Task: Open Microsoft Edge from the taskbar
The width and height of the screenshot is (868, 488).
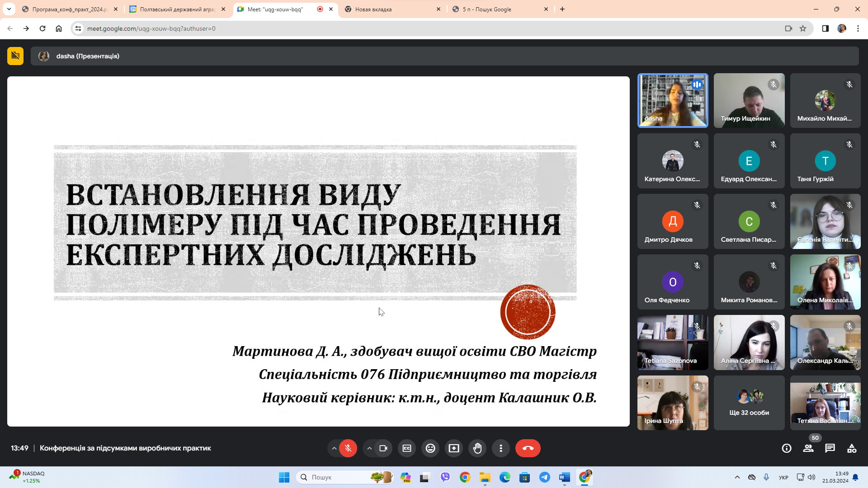Action: pyautogui.click(x=505, y=477)
